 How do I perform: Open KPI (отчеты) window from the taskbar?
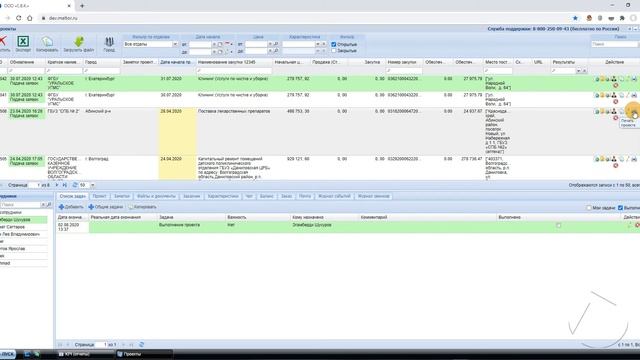[x=85, y=354]
